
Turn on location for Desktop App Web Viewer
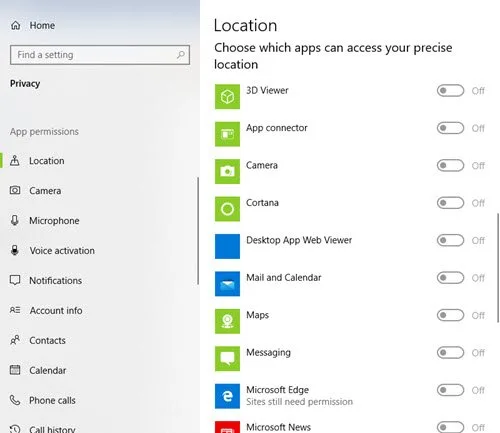(450, 240)
